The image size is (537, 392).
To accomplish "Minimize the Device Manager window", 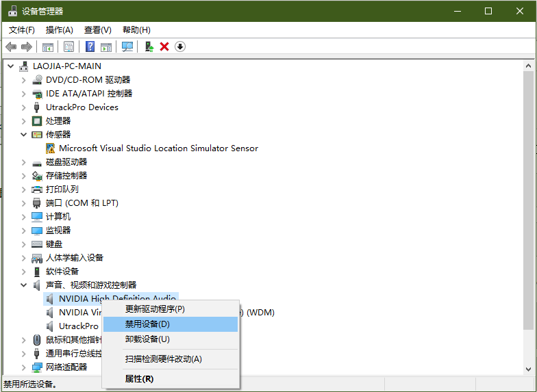I will pos(458,11).
